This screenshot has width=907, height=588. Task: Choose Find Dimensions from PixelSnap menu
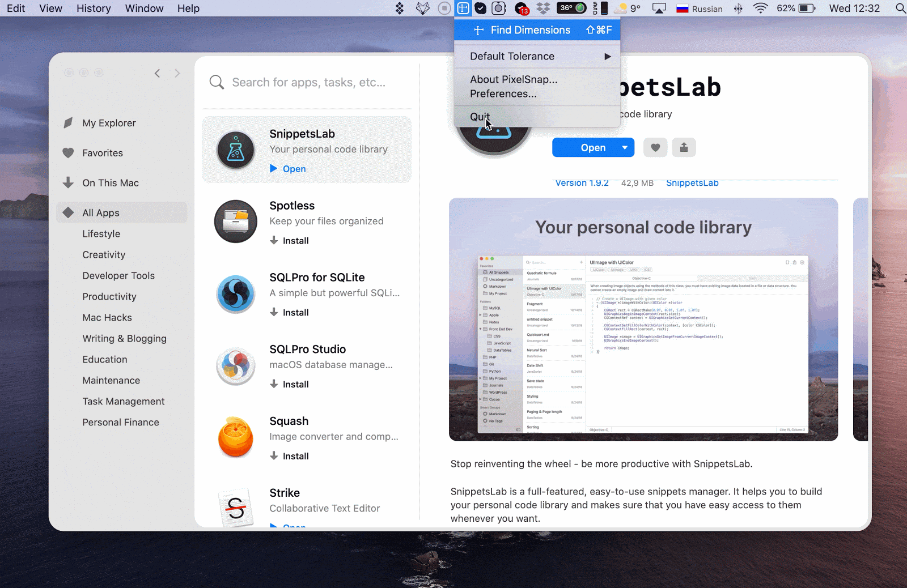coord(537,30)
